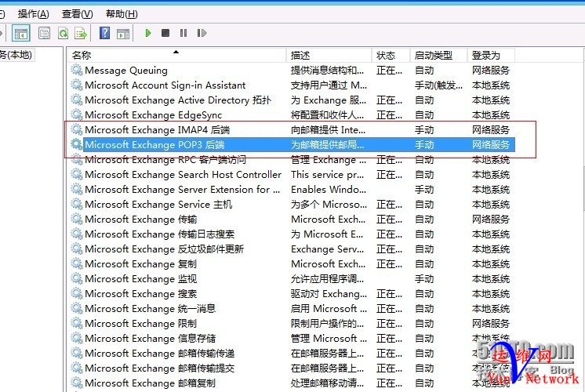585x392 pixels.
Task: Click the description 允许应用程序调...
Action: pos(328,279)
